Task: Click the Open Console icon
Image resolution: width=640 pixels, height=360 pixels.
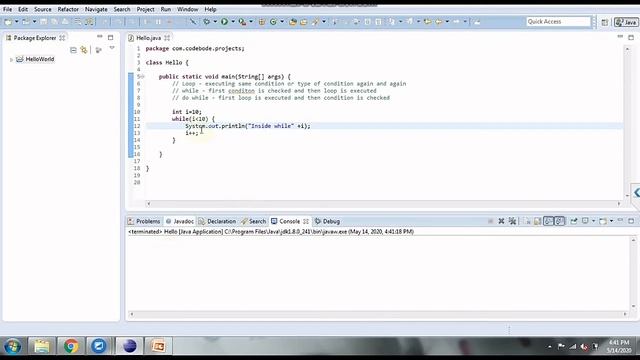Action: point(603,221)
